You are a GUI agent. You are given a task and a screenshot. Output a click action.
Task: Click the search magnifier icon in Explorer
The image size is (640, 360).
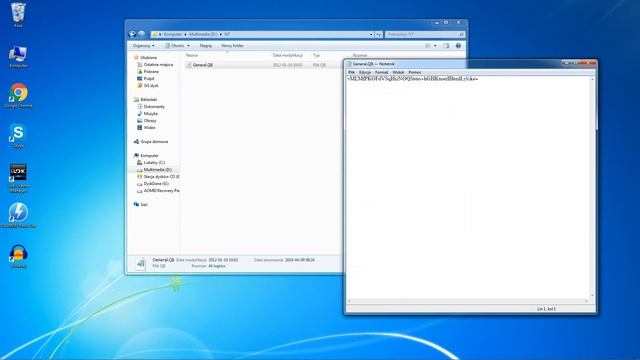tap(461, 34)
